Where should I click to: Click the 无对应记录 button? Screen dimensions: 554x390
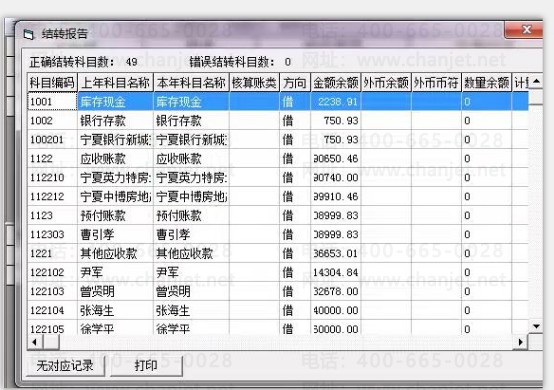65,366
